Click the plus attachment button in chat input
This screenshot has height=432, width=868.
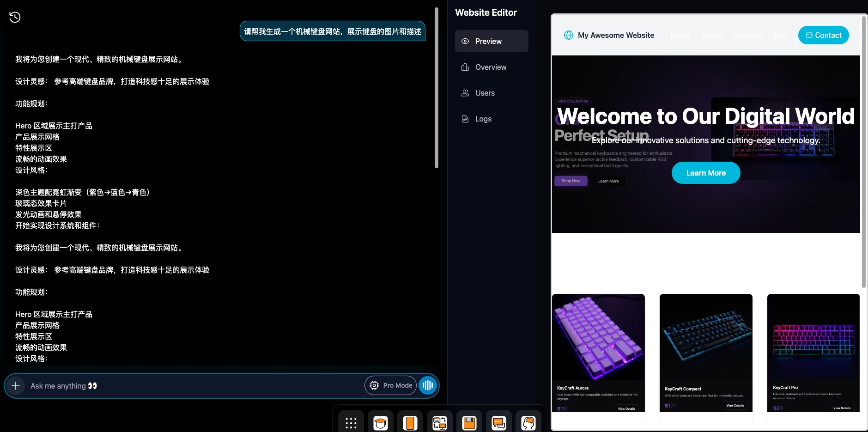point(16,386)
